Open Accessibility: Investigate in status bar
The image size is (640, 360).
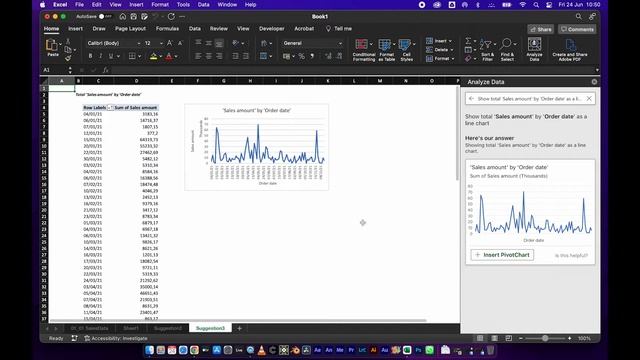coord(116,338)
